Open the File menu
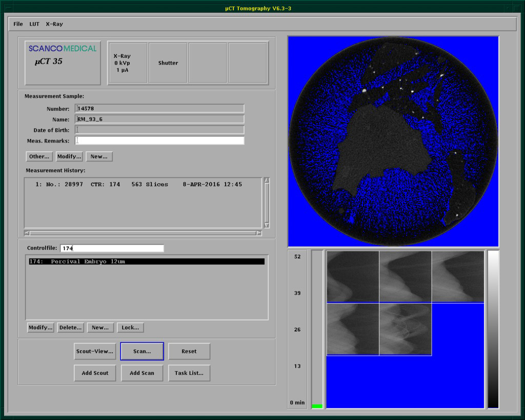The image size is (525, 420). (x=18, y=24)
